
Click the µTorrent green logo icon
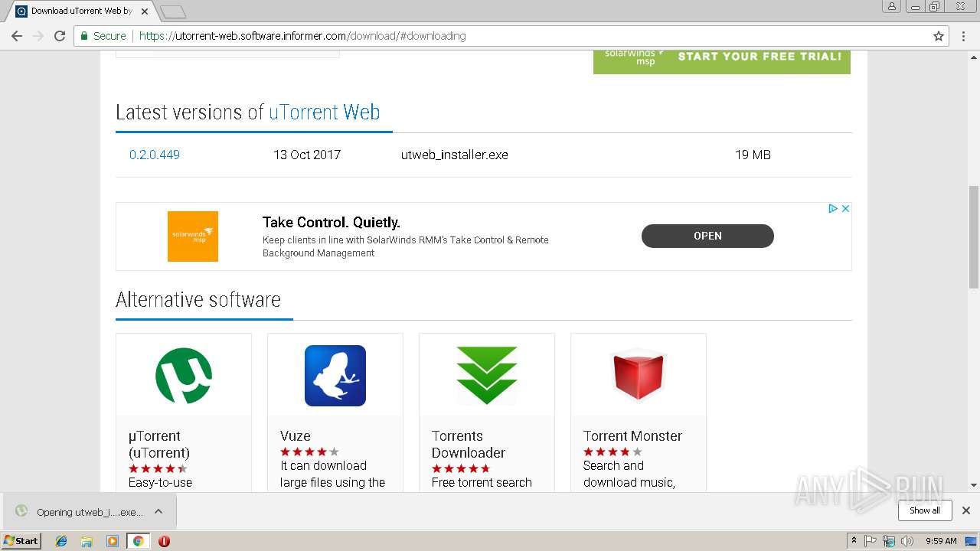[x=184, y=376]
